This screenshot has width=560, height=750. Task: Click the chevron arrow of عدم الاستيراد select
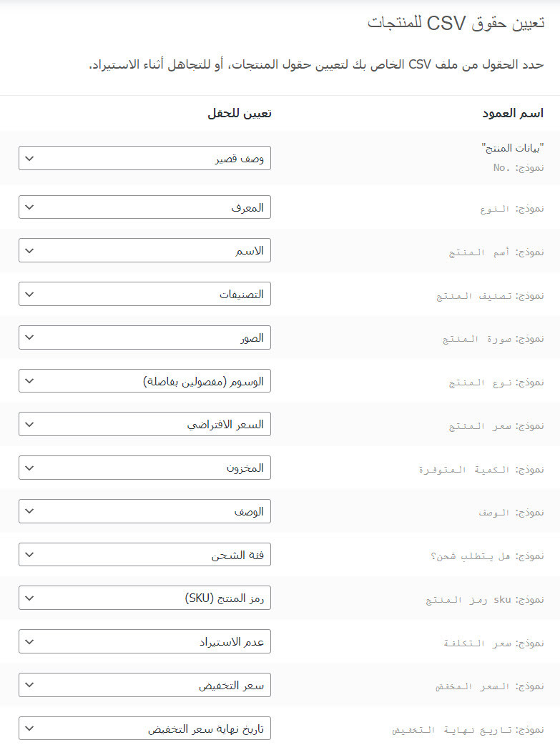coord(29,642)
